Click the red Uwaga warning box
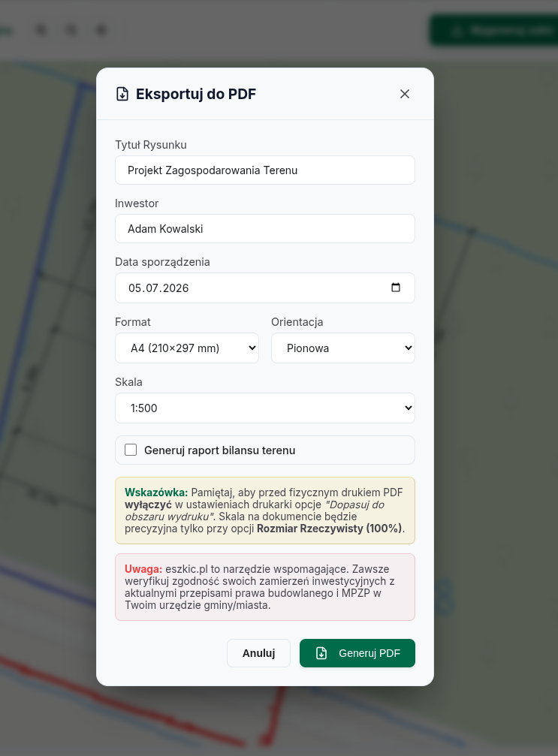Image resolution: width=558 pixels, height=756 pixels. click(265, 587)
